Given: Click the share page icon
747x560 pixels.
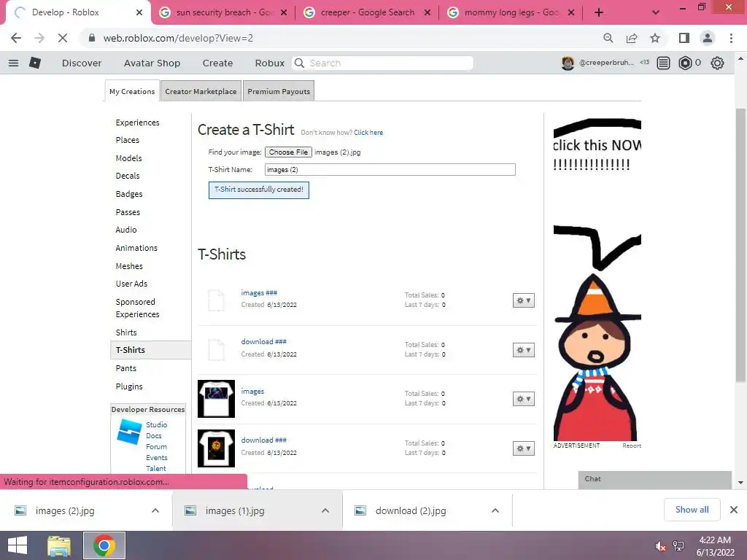Looking at the screenshot, I should 632,38.
